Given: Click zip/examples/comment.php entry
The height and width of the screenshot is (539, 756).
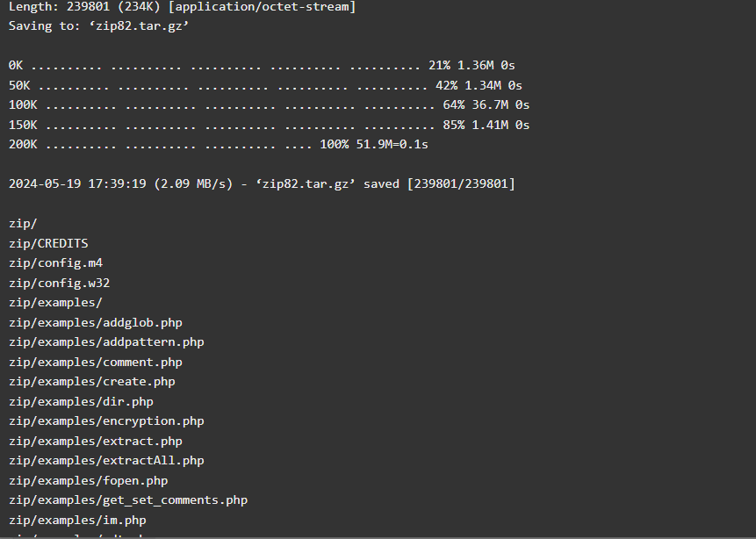Looking at the screenshot, I should click(x=96, y=362).
